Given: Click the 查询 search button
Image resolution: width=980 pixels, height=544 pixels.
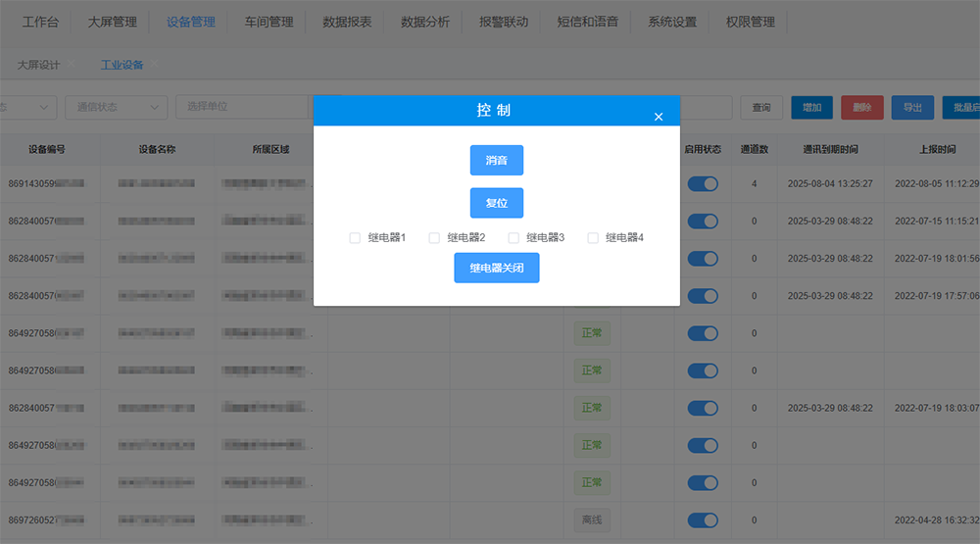Looking at the screenshot, I should click(x=760, y=108).
